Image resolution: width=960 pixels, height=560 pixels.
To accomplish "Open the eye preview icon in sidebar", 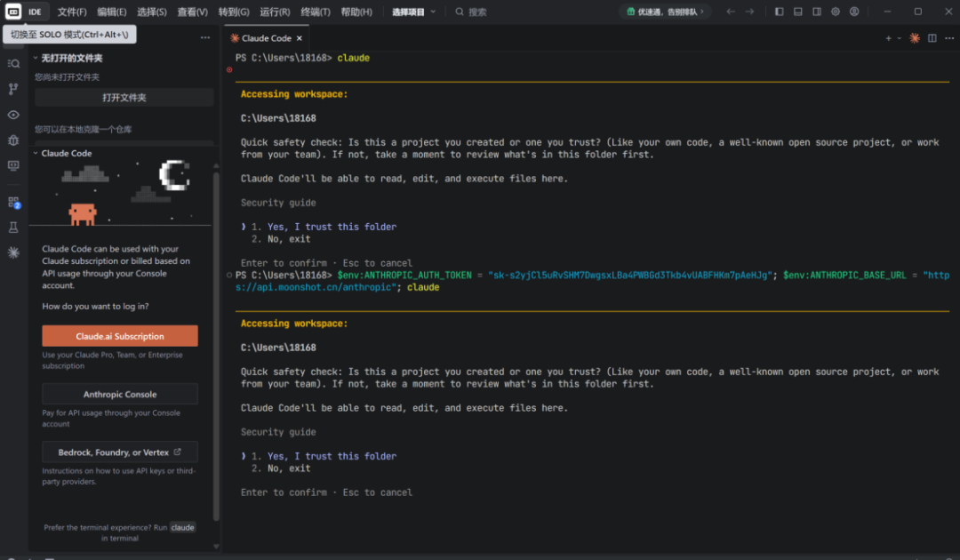I will (13, 115).
